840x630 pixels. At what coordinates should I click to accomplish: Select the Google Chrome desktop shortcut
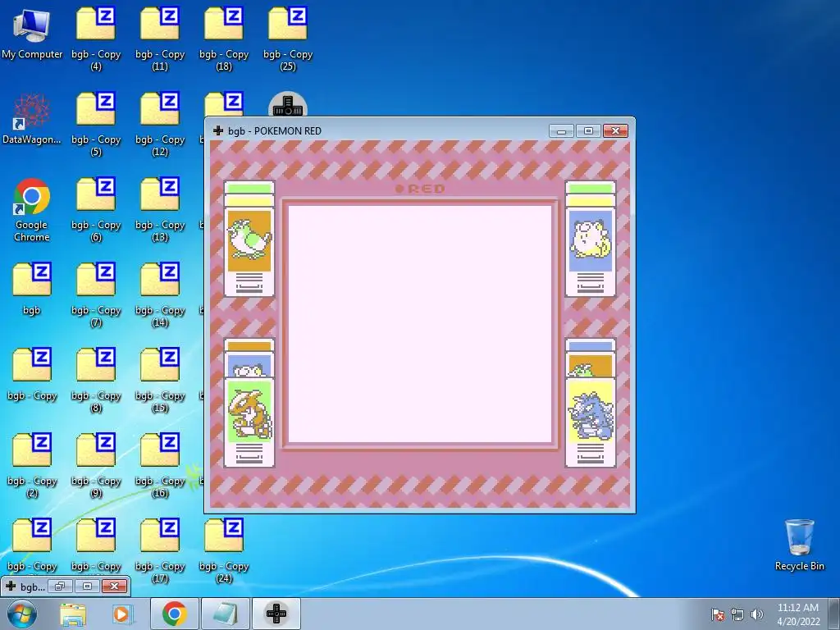[32, 210]
